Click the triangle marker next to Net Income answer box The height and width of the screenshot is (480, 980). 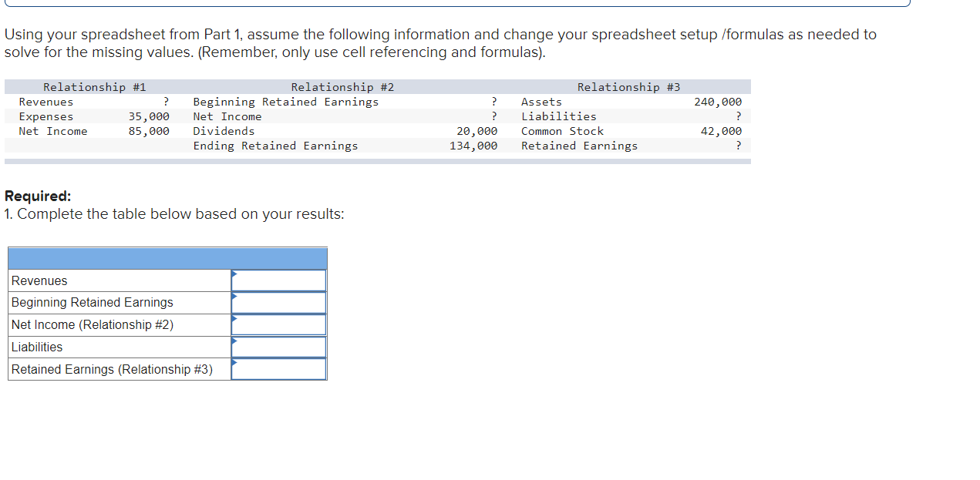[x=234, y=319]
